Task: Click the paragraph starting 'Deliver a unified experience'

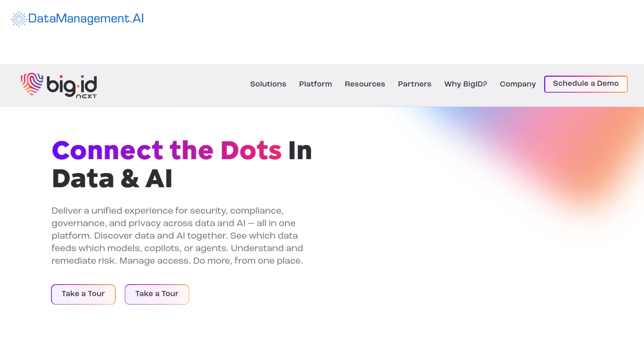Action: click(x=177, y=235)
